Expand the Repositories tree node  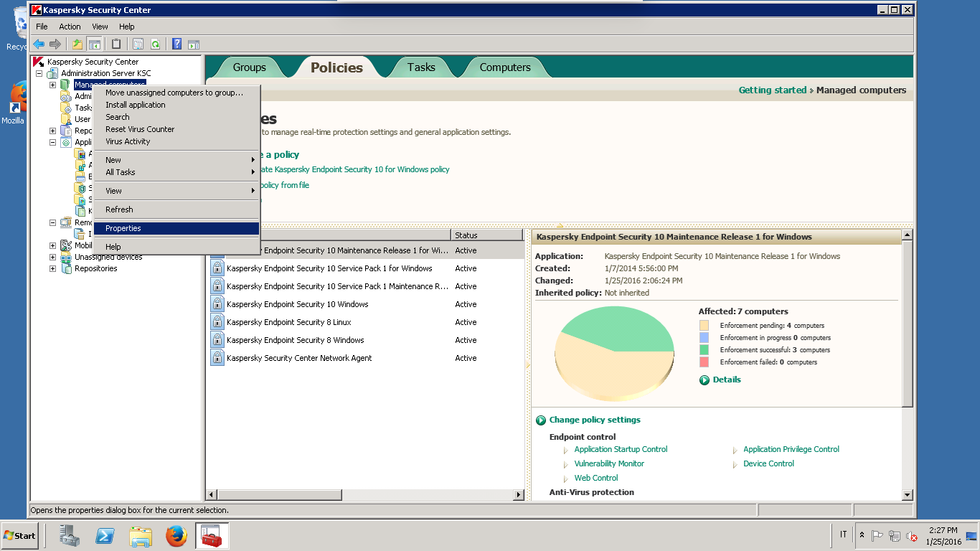point(52,268)
